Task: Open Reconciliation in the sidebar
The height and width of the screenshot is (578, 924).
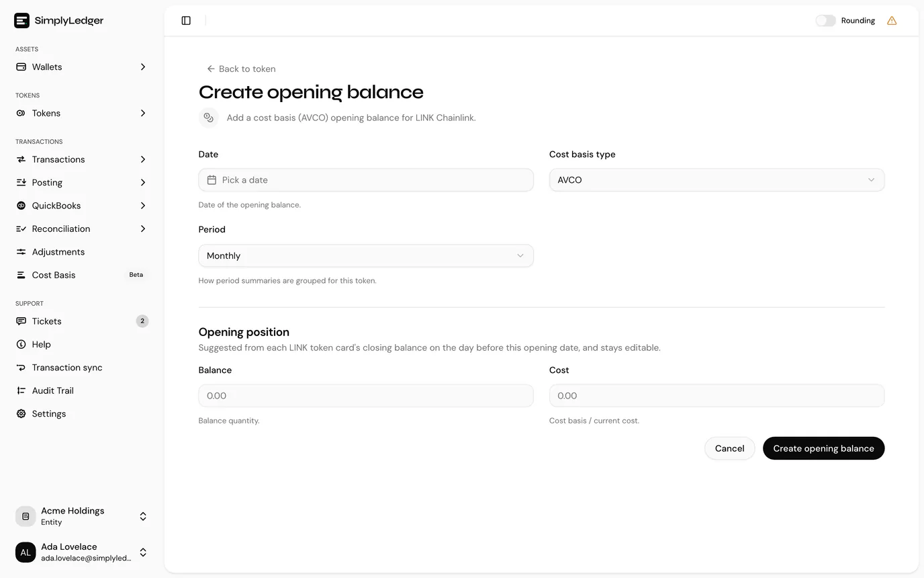Action: tap(82, 229)
